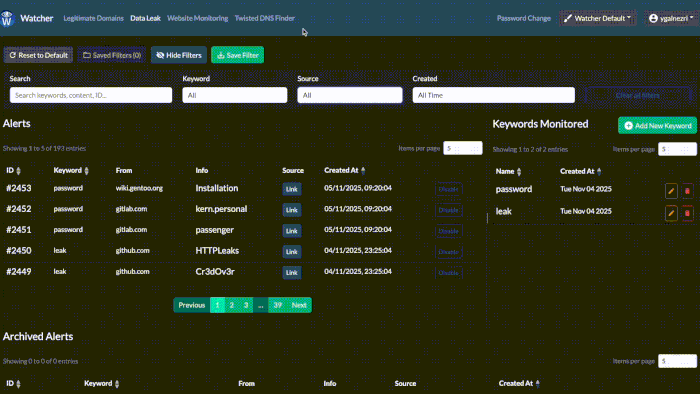Jump to pagination page 39
This screenshot has height=394, width=700.
278,305
